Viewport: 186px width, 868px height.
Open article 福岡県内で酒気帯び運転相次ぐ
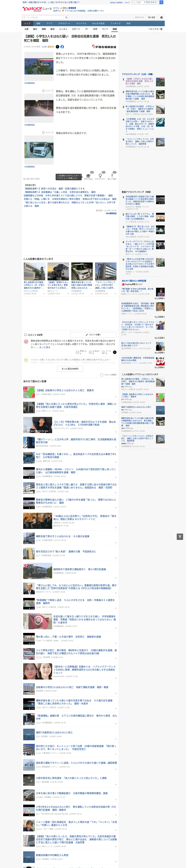point(80,569)
